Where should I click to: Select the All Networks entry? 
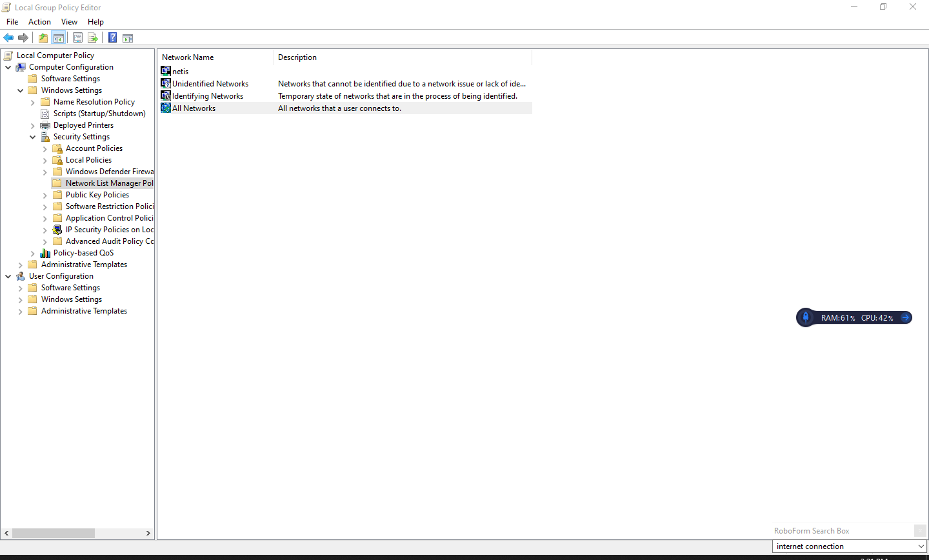(x=194, y=108)
